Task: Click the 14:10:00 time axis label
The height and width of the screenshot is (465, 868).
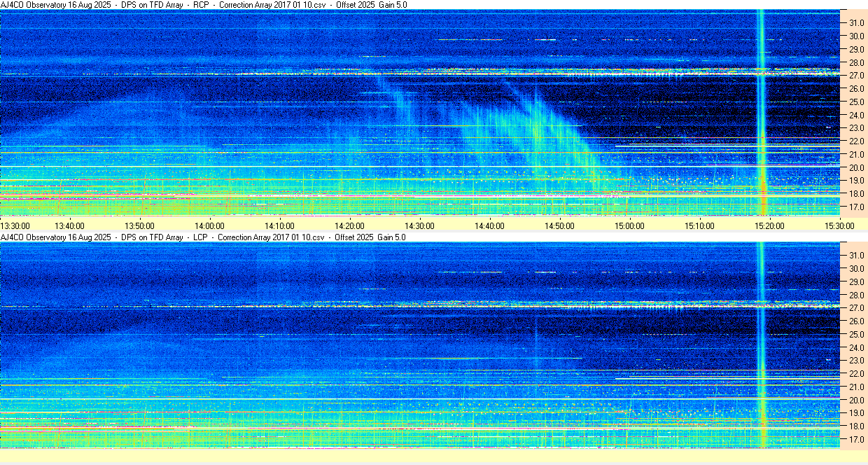Action: [x=279, y=225]
